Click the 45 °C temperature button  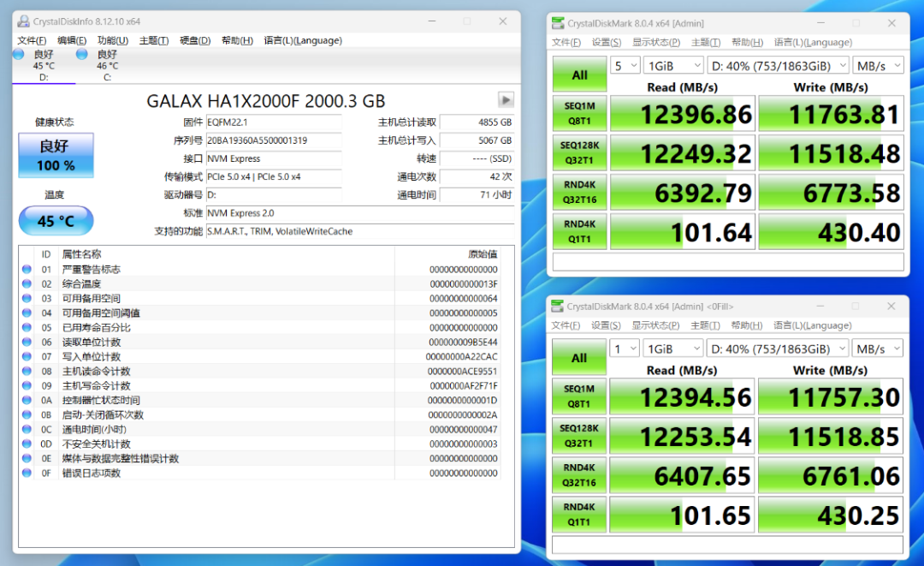tap(56, 221)
